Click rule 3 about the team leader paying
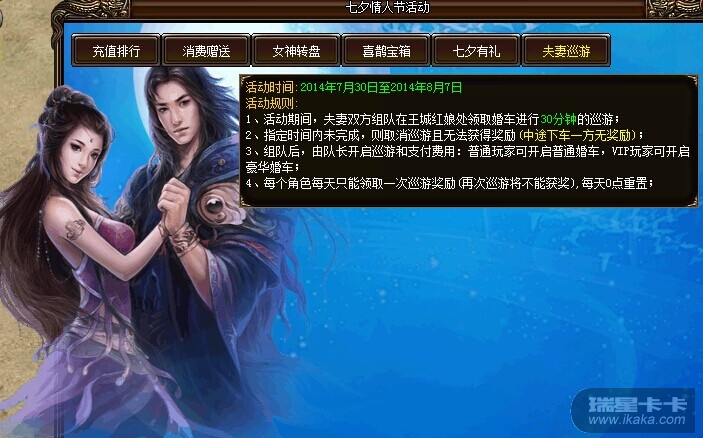703x438 pixels. click(x=467, y=159)
